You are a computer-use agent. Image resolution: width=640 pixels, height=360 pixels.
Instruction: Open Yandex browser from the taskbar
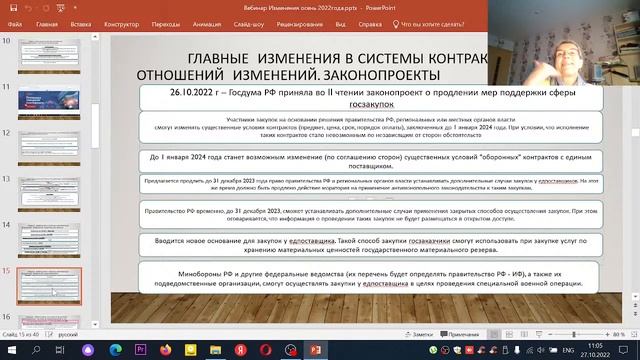pyautogui.click(x=241, y=350)
